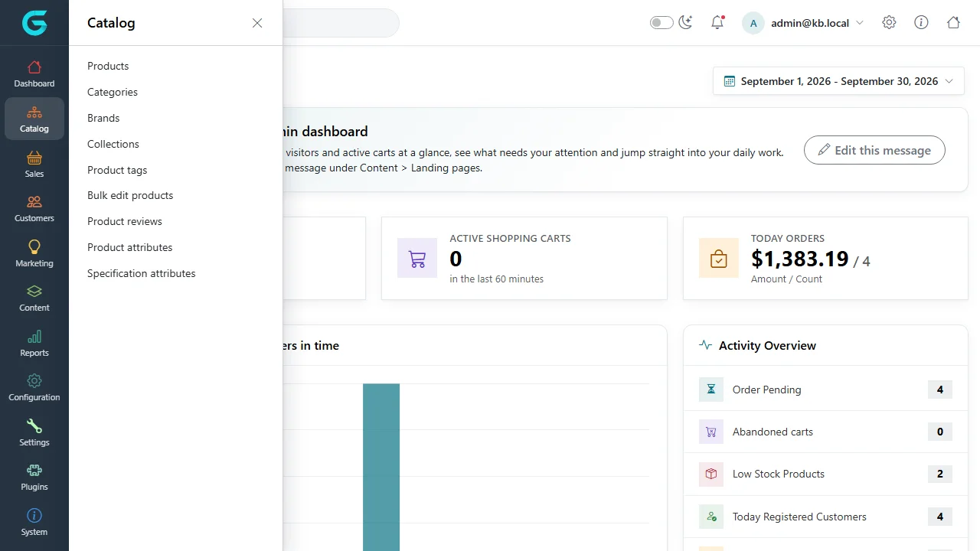Viewport: 980px width, 551px height.
Task: Open the notifications bell
Action: (x=717, y=23)
